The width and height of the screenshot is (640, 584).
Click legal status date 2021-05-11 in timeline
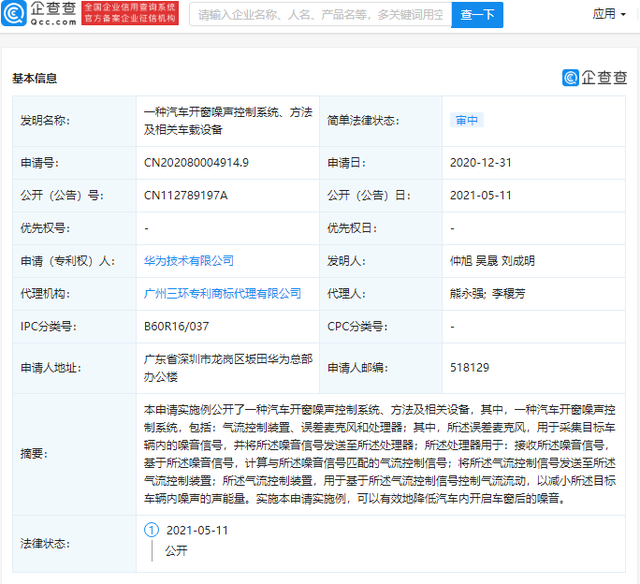pyautogui.click(x=197, y=530)
